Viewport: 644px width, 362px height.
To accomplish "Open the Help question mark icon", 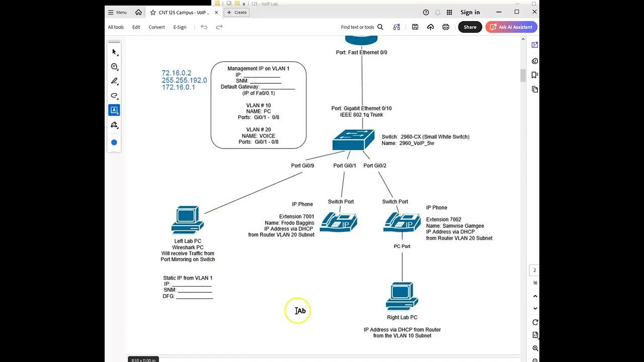I will pyautogui.click(x=426, y=12).
